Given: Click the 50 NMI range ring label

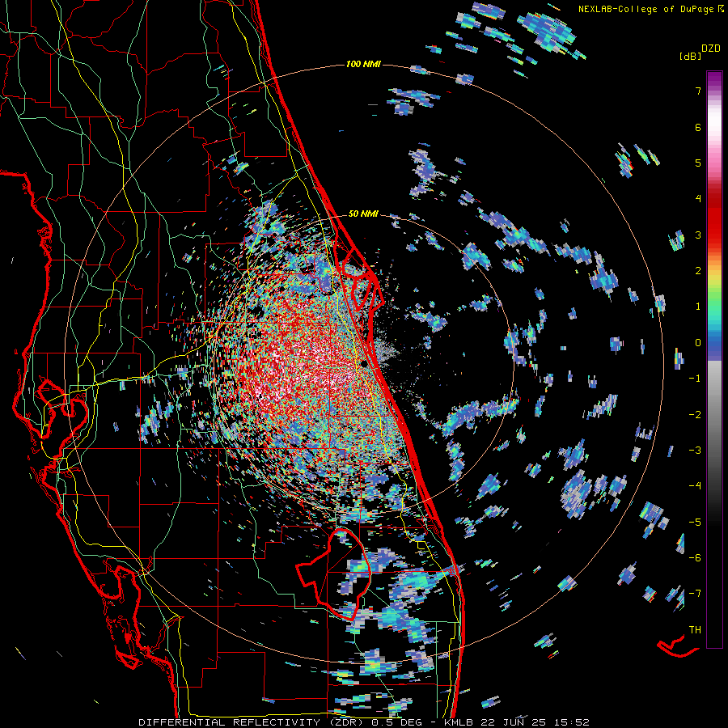Looking at the screenshot, I should point(363,214).
